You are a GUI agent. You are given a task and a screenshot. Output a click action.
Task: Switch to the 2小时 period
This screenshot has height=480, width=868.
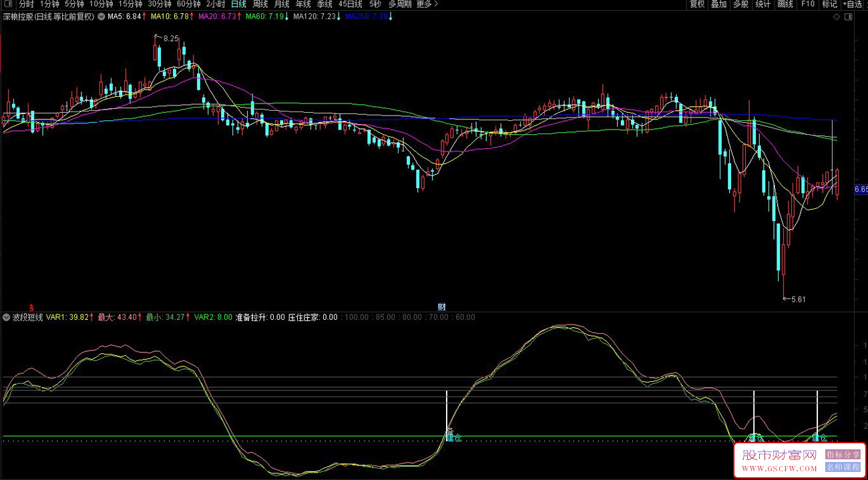pyautogui.click(x=216, y=4)
